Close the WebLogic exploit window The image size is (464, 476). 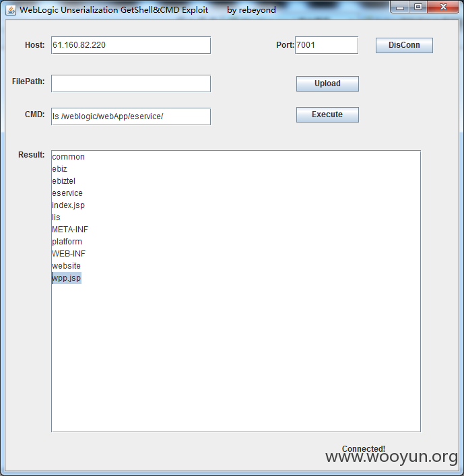[x=443, y=7]
